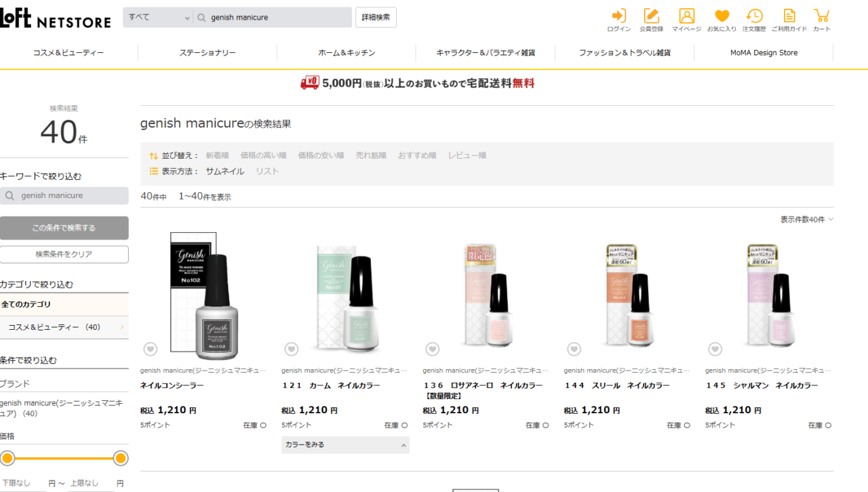Screen dimensions: 868x492
Task: Select 全てのカテゴリ filter
Action: tap(64, 305)
